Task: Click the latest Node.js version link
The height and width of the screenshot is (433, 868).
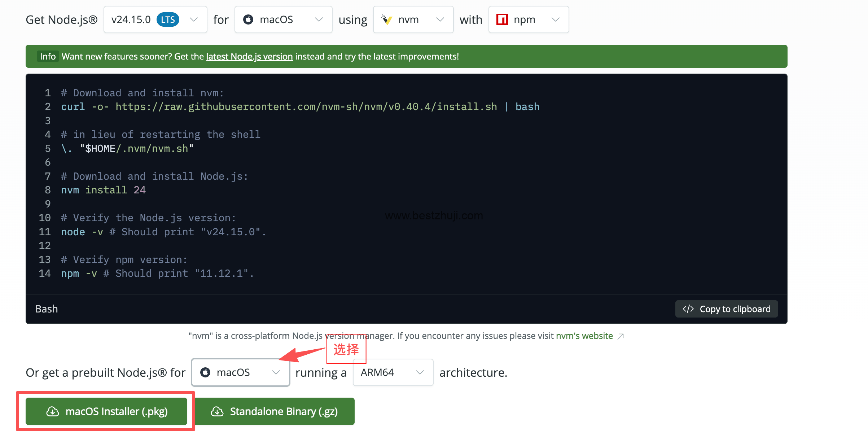Action: (249, 56)
